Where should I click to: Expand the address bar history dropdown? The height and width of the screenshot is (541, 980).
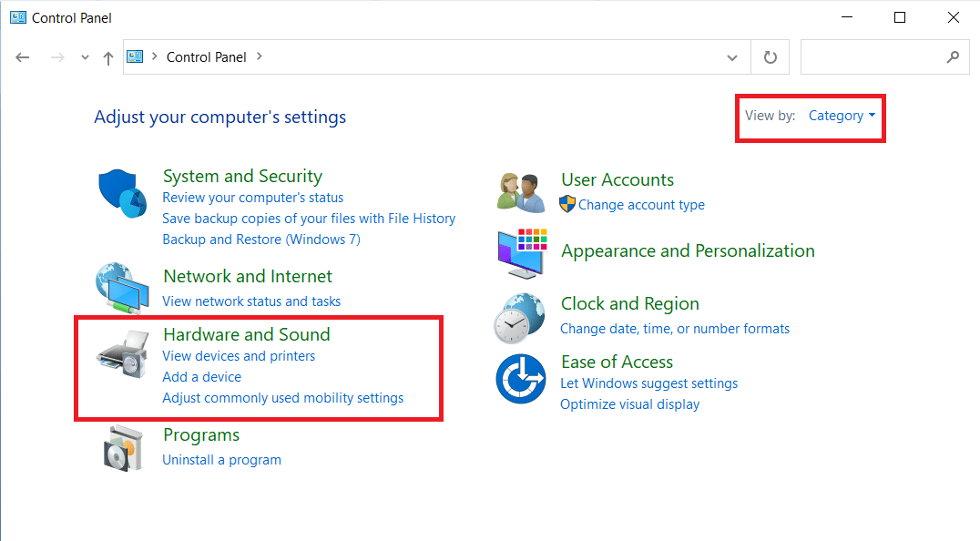[732, 56]
